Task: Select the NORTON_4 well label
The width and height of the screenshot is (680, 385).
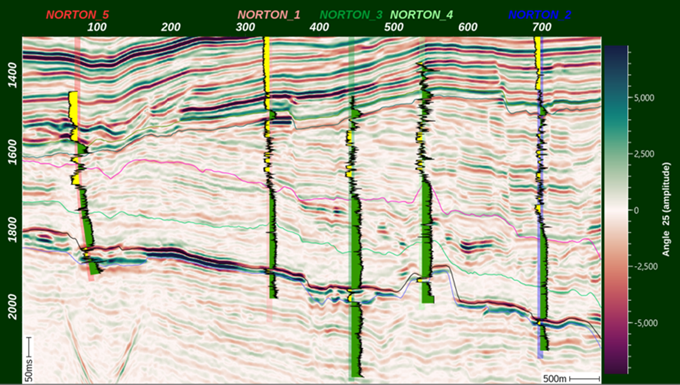Action: pos(422,15)
